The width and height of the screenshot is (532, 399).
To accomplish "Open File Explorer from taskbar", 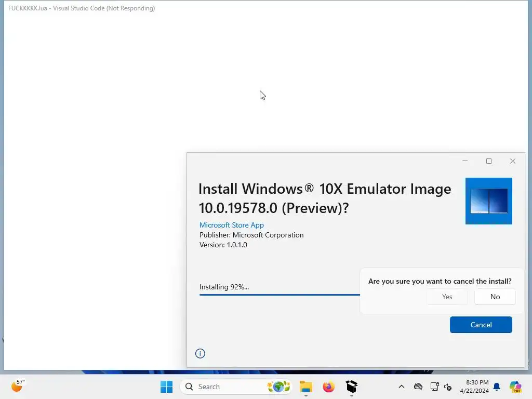I will tap(305, 387).
